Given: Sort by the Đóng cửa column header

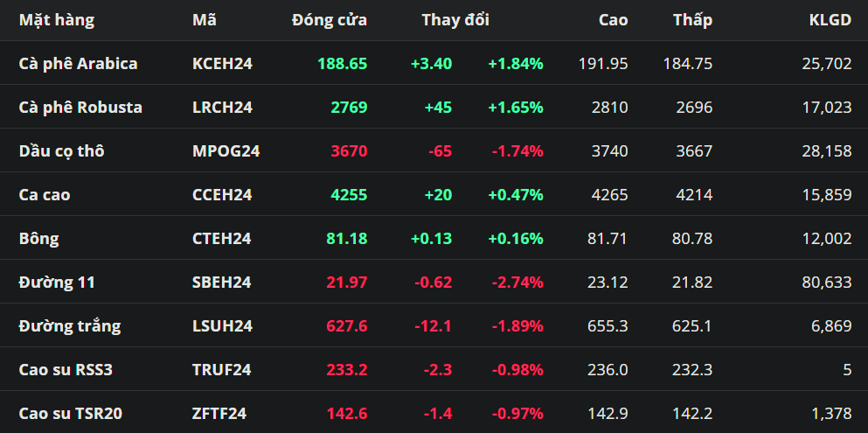Looking at the screenshot, I should pos(330,19).
